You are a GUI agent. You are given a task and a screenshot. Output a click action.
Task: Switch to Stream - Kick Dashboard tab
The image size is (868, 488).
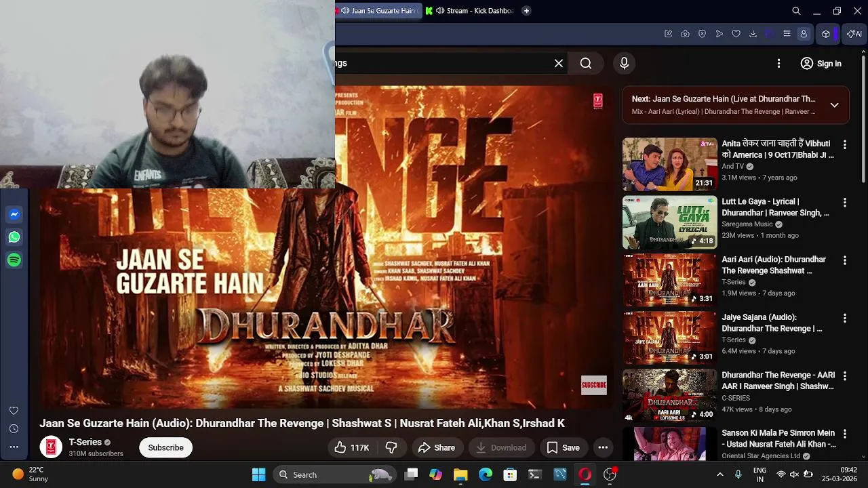[x=469, y=11]
